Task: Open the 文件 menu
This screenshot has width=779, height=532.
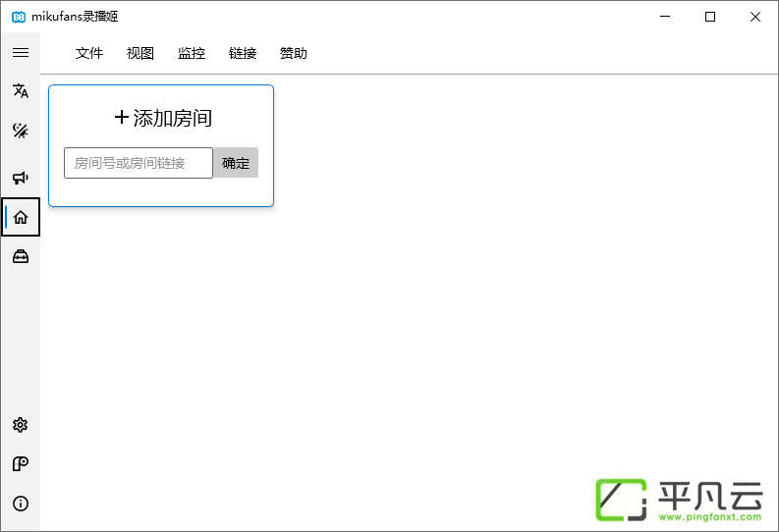Action: pyautogui.click(x=89, y=53)
